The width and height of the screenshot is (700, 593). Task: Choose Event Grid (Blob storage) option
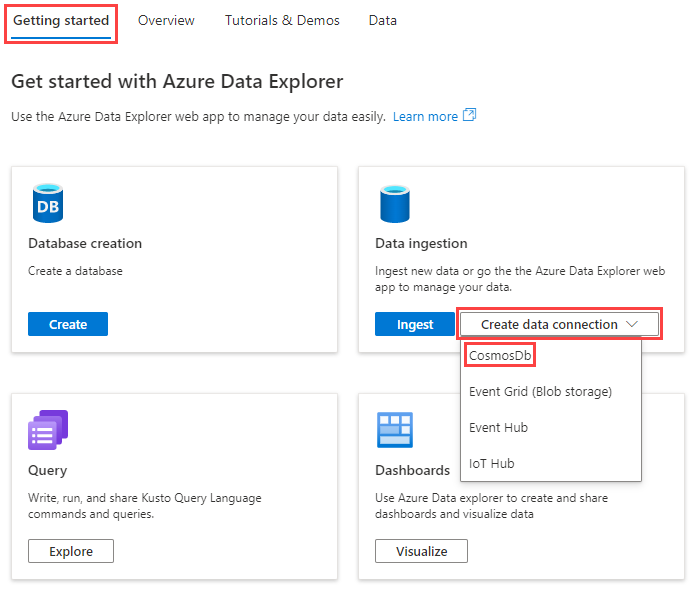540,391
